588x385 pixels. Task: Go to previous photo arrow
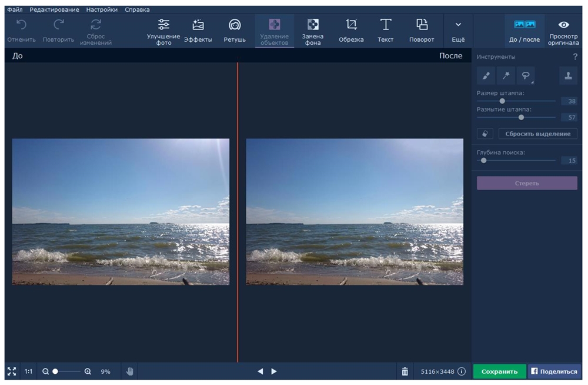[260, 371]
